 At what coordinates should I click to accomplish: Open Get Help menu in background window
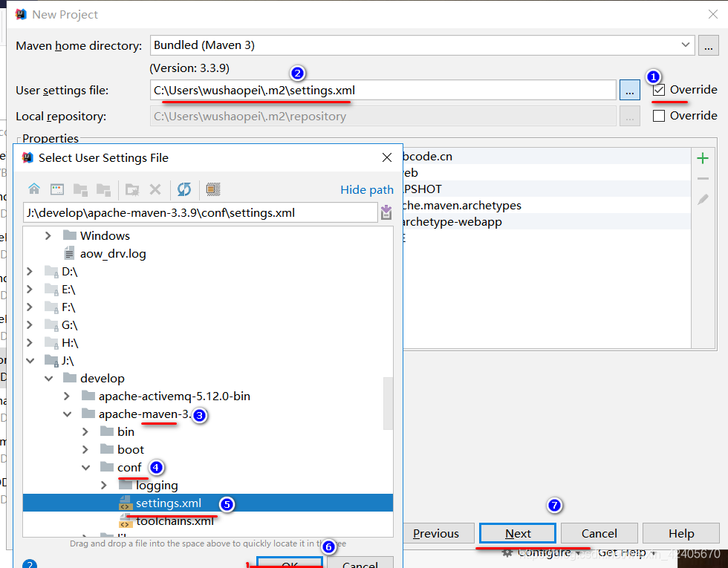pos(627,553)
